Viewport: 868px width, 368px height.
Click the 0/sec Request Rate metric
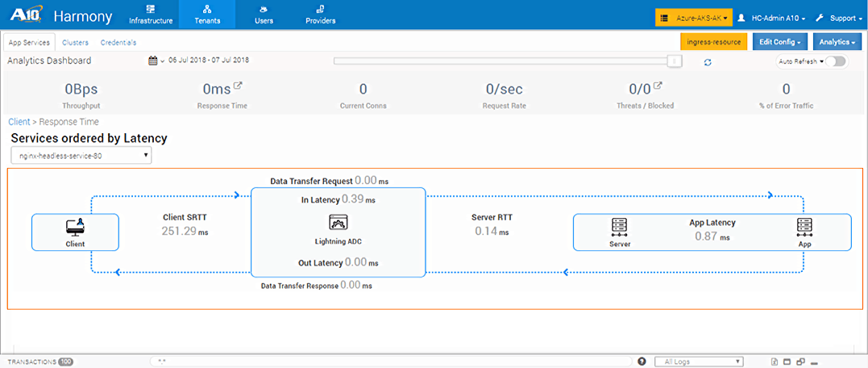tap(505, 95)
